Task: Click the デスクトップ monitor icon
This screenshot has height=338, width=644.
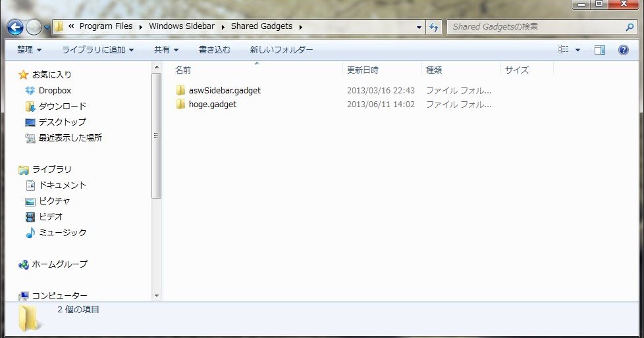Action: point(30,122)
